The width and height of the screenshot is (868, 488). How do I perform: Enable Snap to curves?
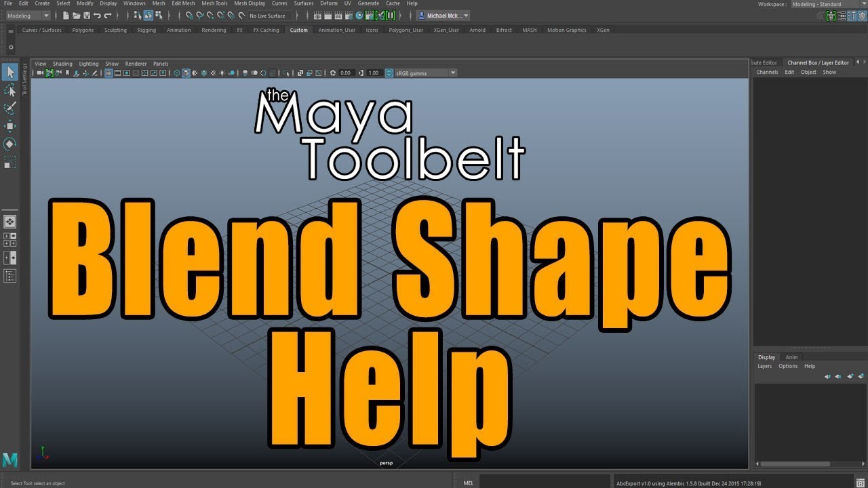click(x=200, y=15)
